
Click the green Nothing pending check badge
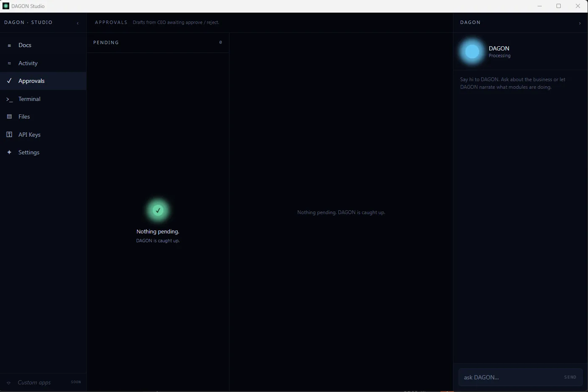coord(158,210)
